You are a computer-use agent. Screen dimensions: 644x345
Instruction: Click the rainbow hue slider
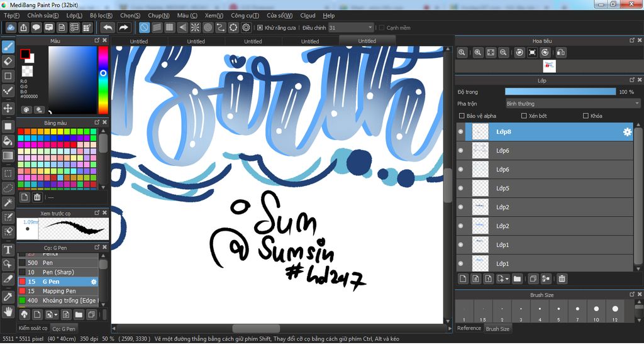click(x=103, y=80)
